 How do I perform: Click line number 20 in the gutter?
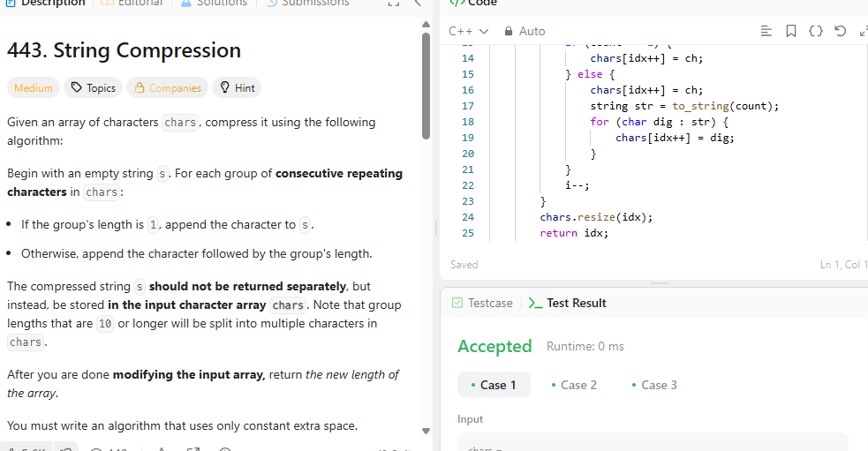(468, 154)
